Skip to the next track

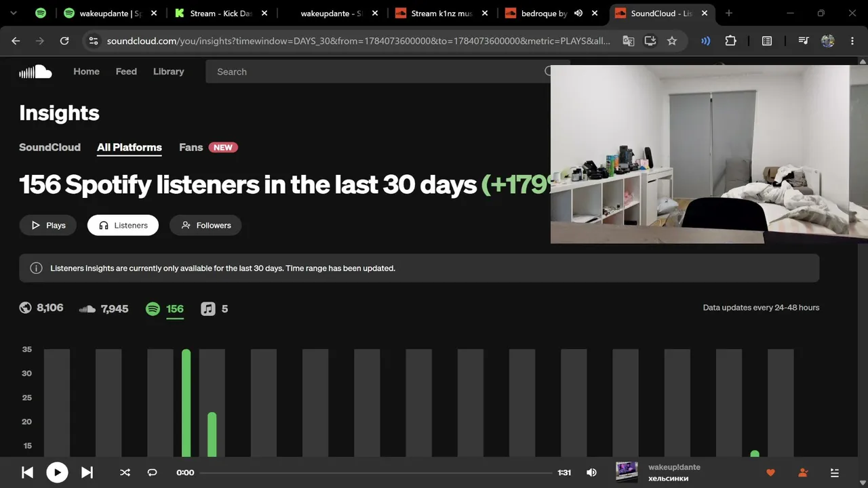coord(87,472)
